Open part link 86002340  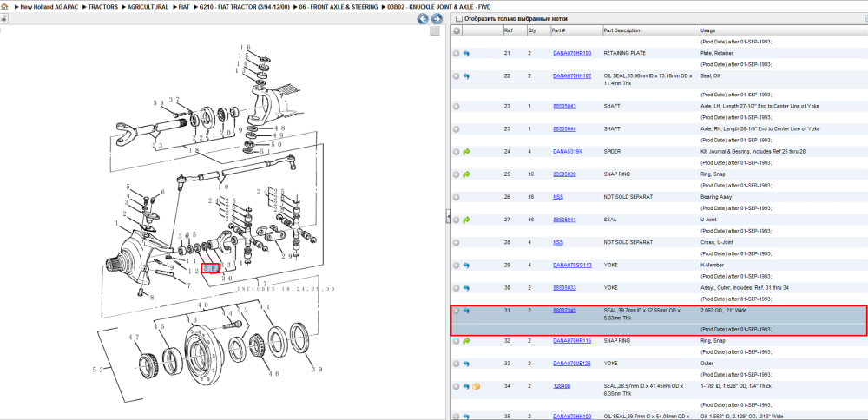point(564,311)
